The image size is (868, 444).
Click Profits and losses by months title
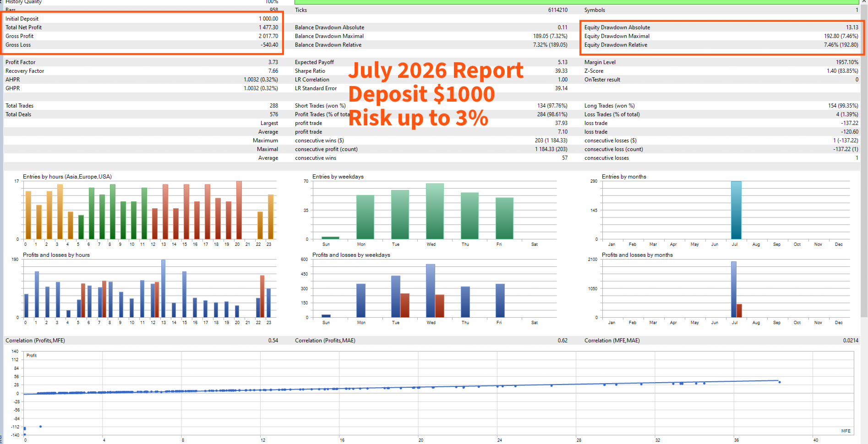[637, 255]
